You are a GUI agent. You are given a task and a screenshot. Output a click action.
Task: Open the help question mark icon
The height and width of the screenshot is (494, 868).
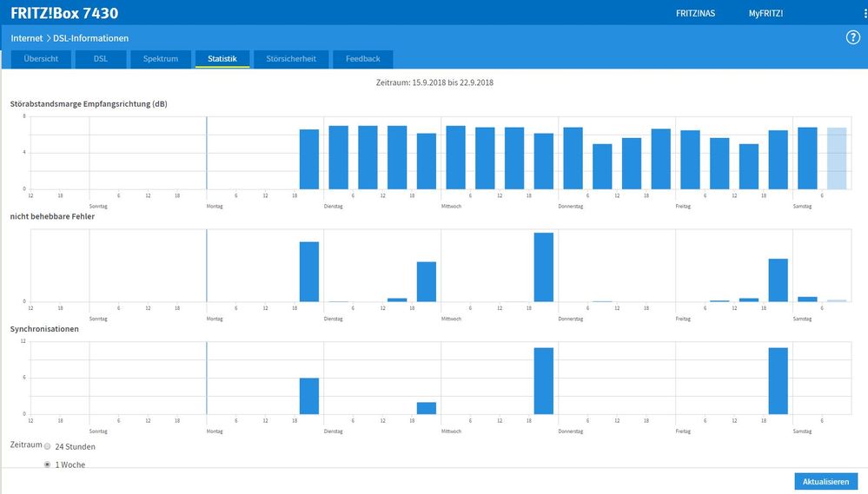(x=852, y=37)
